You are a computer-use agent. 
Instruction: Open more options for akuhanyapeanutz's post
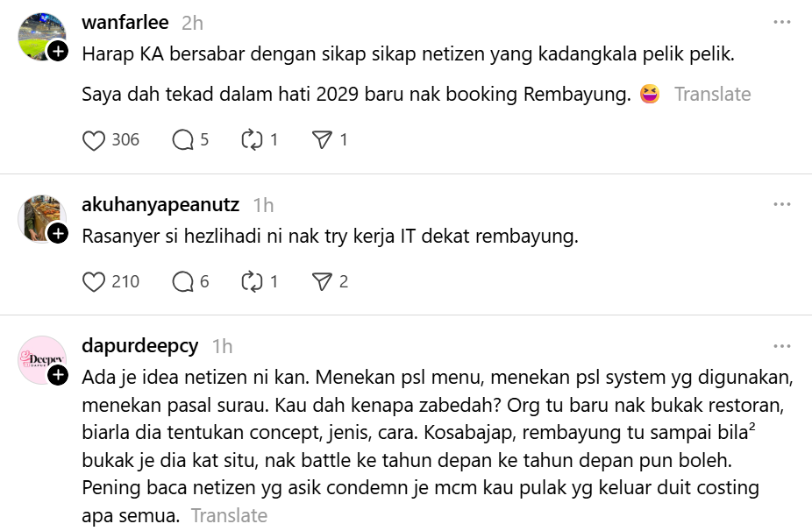[x=781, y=204]
